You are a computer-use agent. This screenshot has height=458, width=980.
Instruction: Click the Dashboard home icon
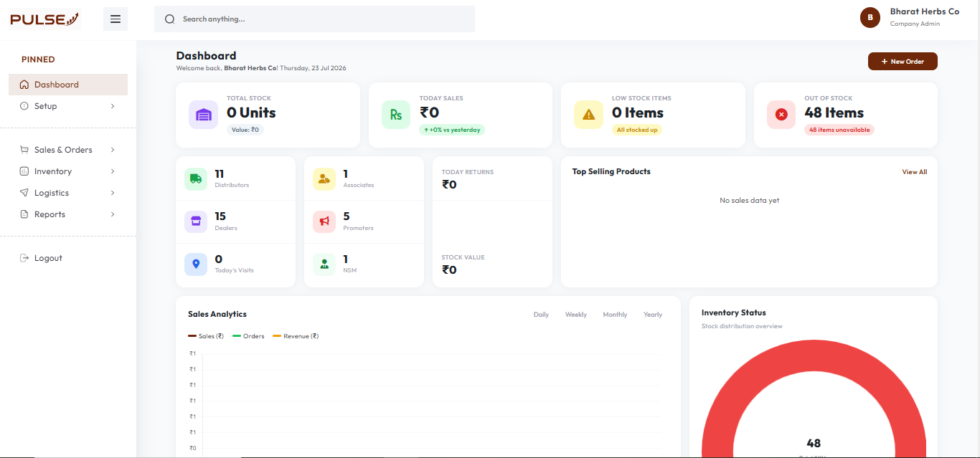(24, 85)
